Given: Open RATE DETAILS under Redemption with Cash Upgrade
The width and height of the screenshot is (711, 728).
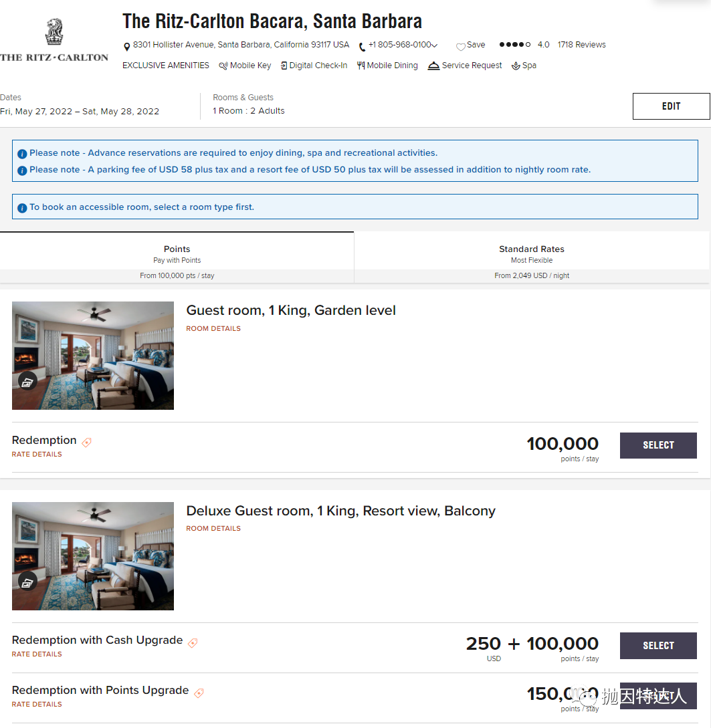Looking at the screenshot, I should pos(37,654).
